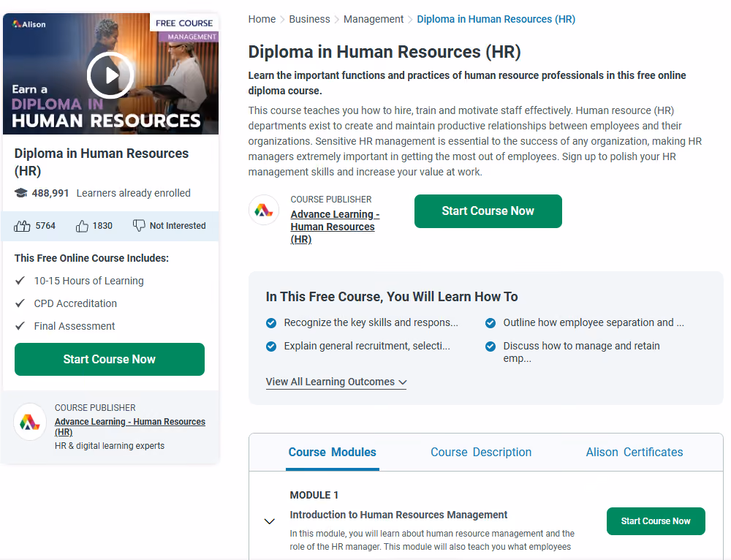Click the 1830 likes count
The image size is (731, 560).
click(x=102, y=226)
